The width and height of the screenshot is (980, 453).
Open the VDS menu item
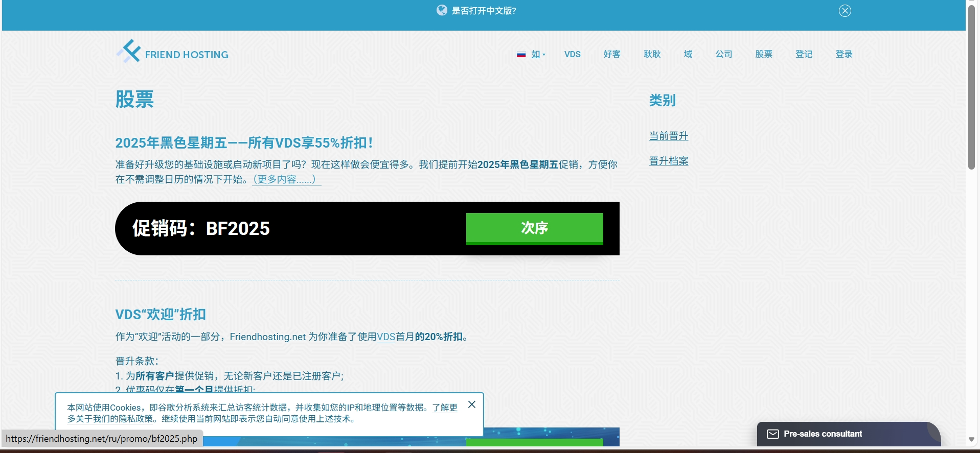coord(572,54)
